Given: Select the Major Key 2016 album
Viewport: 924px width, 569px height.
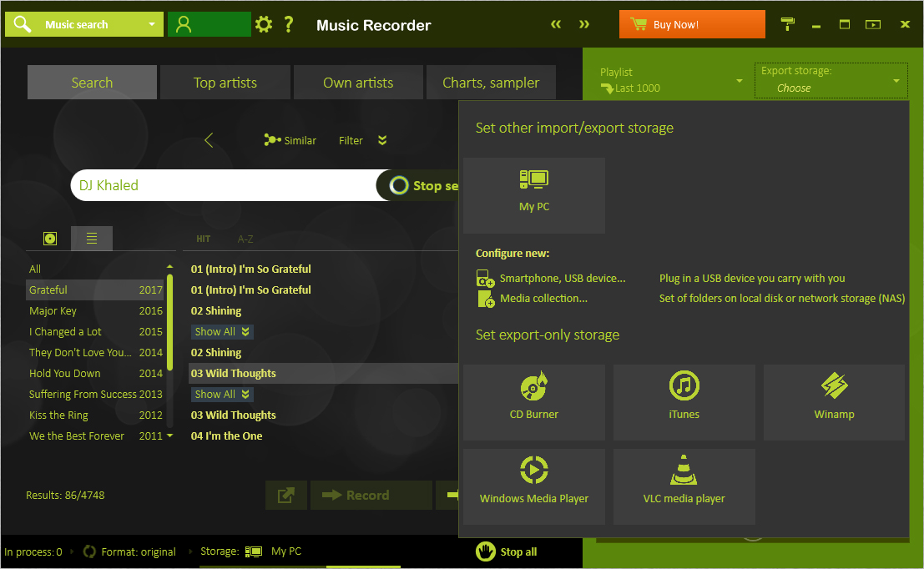Looking at the screenshot, I should coord(95,311).
